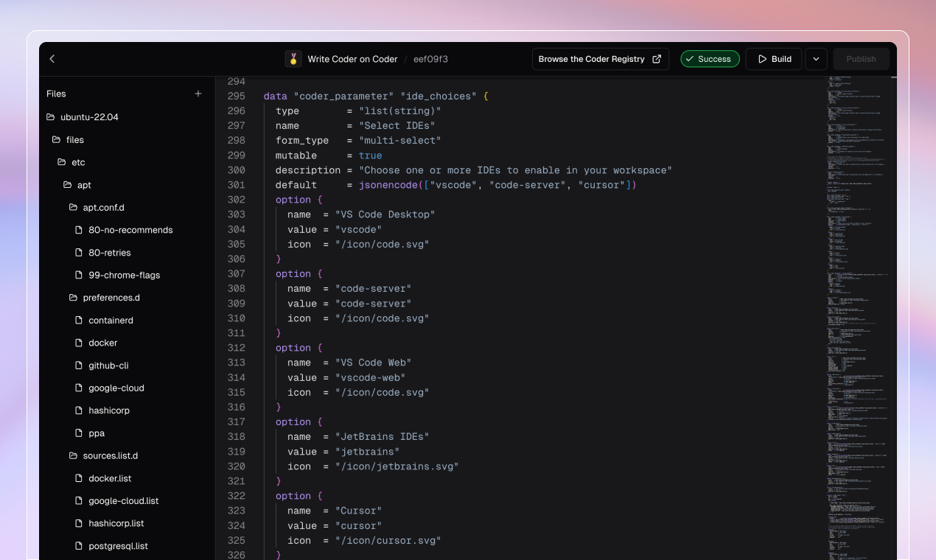Image resolution: width=936 pixels, height=560 pixels.
Task: Click file icon beside github-cli
Action: tap(80, 365)
